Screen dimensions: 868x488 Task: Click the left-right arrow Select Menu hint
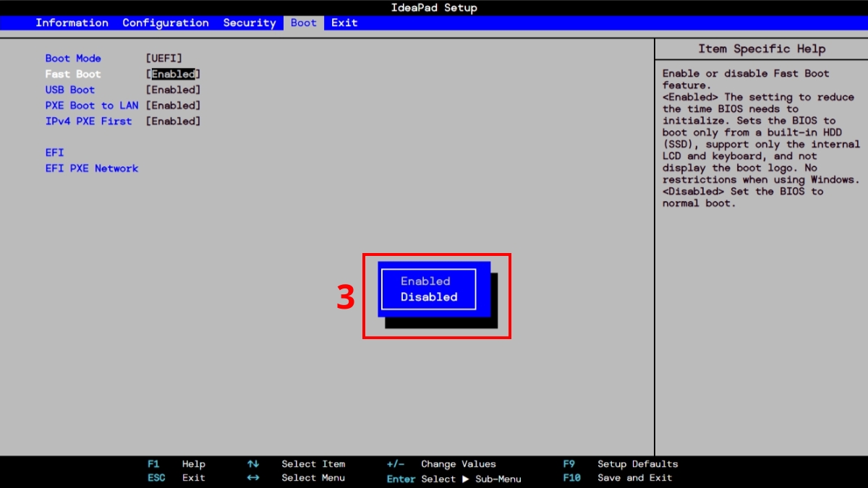tap(296, 478)
